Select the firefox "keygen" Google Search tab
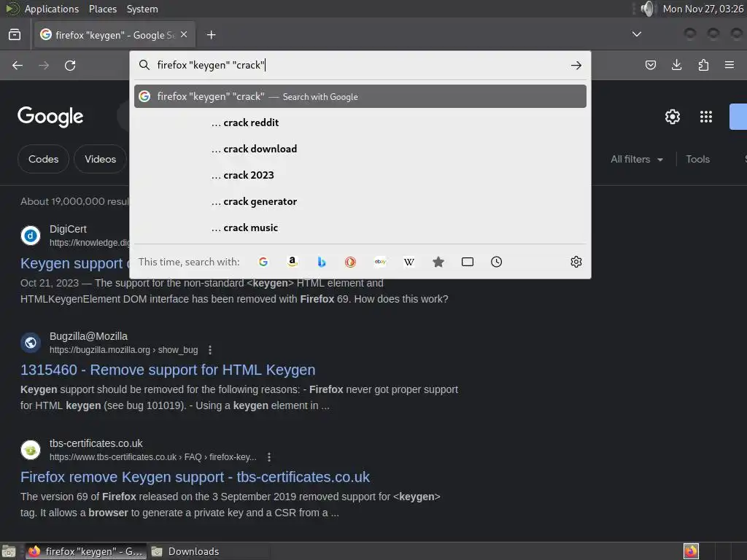The height and width of the screenshot is (560, 747). (x=115, y=35)
